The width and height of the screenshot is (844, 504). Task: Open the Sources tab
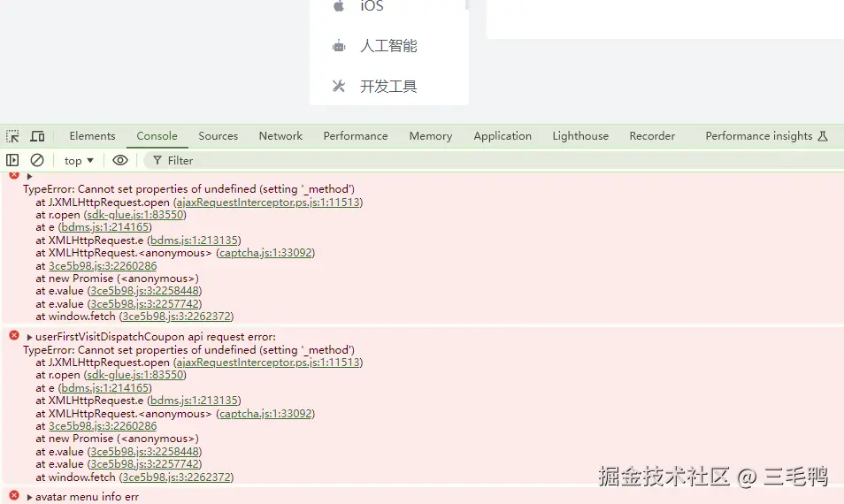pyautogui.click(x=218, y=136)
